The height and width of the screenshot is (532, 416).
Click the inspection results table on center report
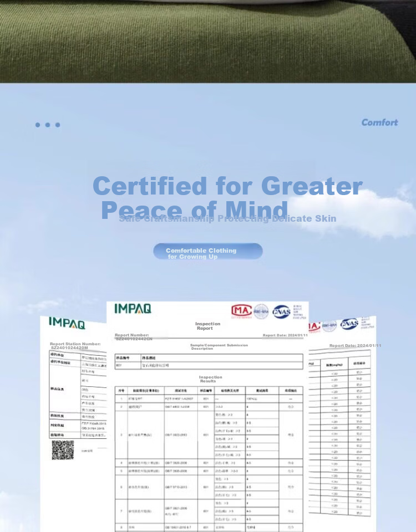pos(209,459)
